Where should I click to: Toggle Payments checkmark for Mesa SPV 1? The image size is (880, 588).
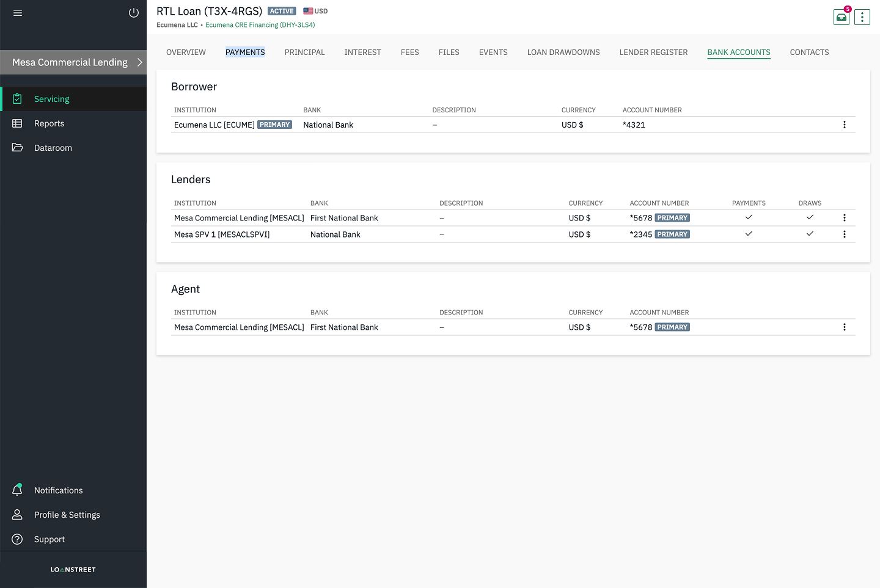(x=749, y=234)
